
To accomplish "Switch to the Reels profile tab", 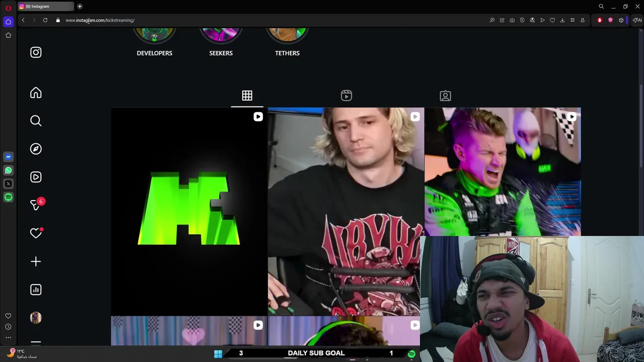I will (346, 96).
